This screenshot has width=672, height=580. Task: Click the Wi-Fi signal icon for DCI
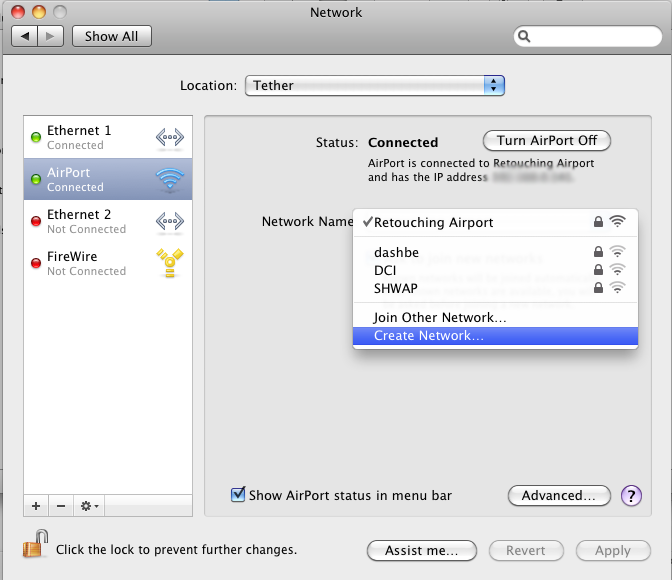[x=617, y=269]
